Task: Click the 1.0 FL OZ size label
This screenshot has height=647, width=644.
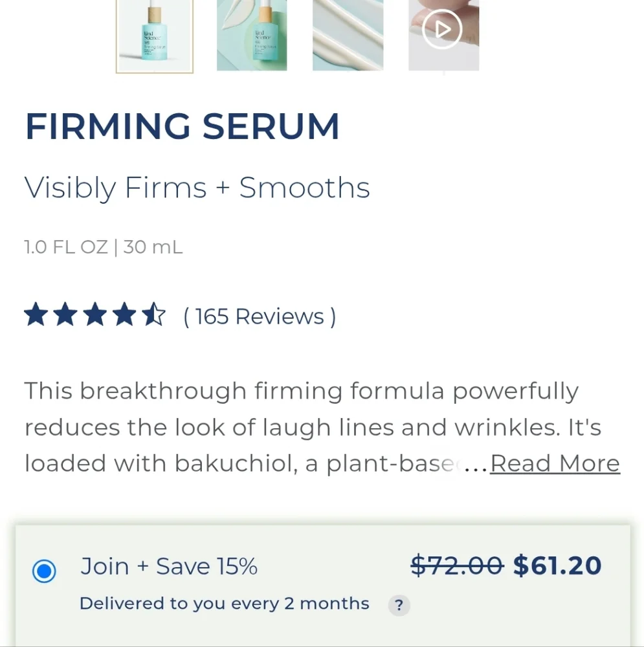Action: click(x=103, y=247)
